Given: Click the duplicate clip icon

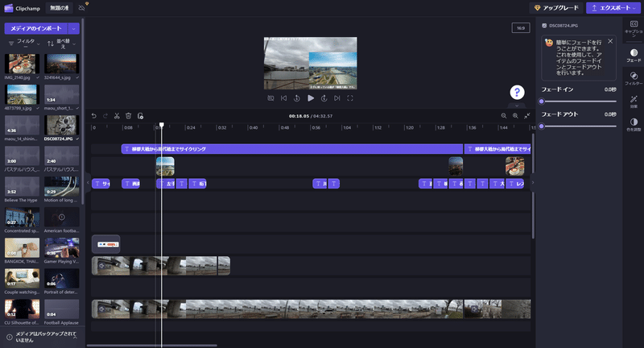Looking at the screenshot, I should [140, 116].
